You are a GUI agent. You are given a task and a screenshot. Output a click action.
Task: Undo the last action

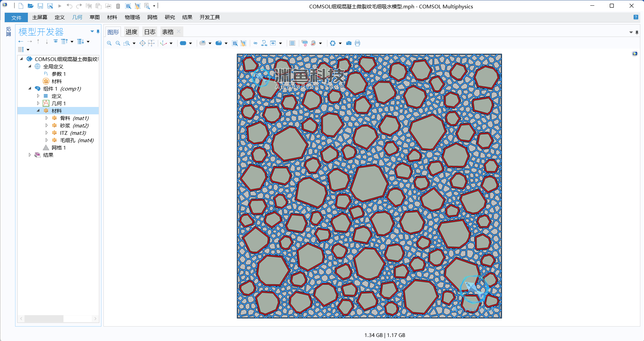[x=70, y=6]
